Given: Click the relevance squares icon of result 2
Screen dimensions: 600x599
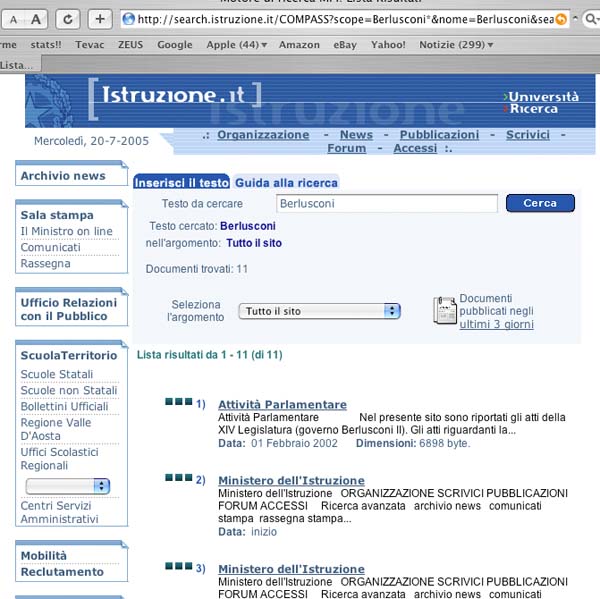Looking at the screenshot, I should (x=178, y=477).
